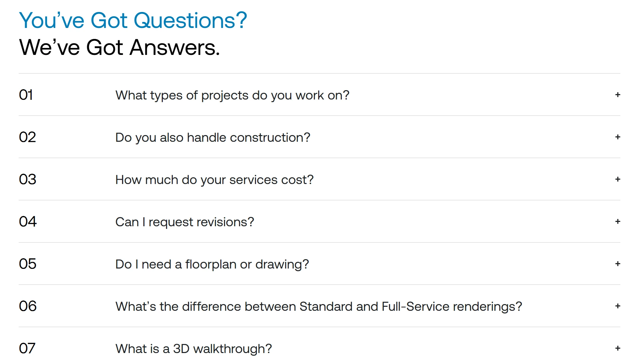Viewport: 639px width, 364px height.
Task: Open the "Can I request revisions?" answer
Action: [x=185, y=222]
